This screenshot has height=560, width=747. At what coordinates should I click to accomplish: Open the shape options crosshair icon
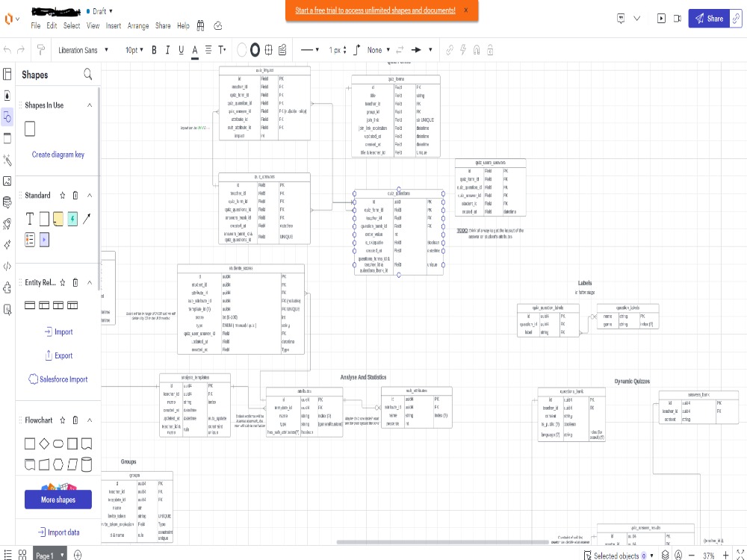pyautogui.click(x=269, y=49)
